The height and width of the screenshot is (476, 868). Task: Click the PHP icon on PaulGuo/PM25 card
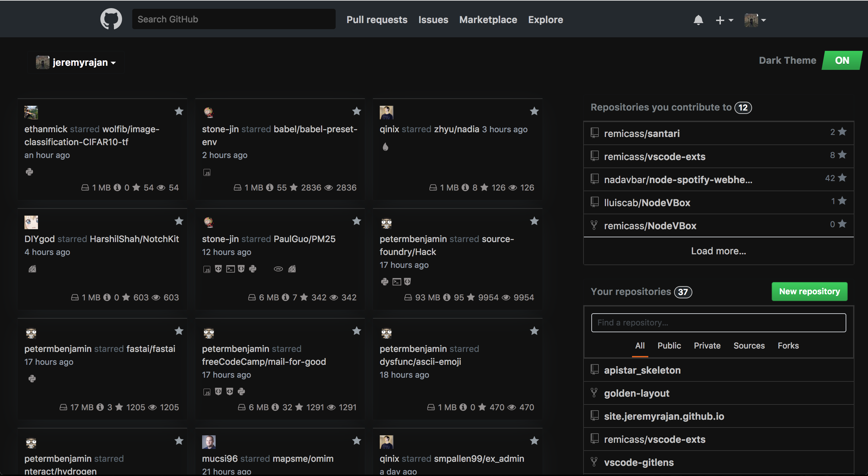pos(278,269)
